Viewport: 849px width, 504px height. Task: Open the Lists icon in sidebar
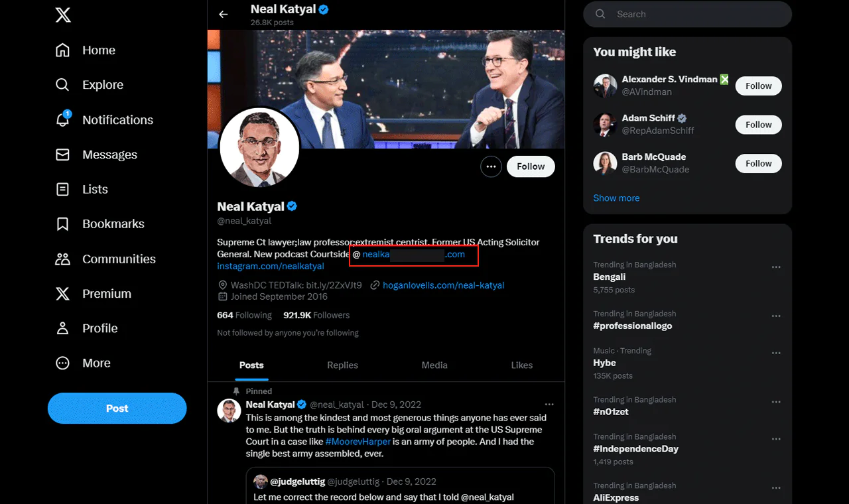pos(62,190)
